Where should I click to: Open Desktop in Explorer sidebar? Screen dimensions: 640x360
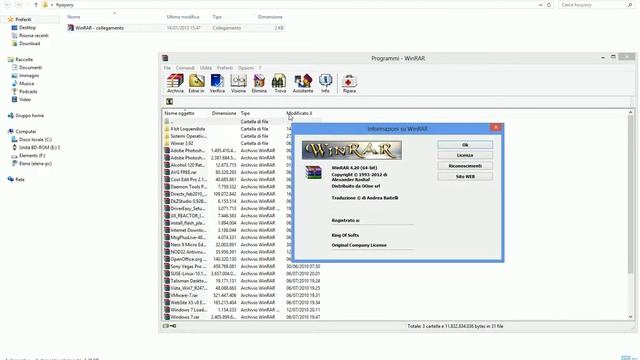coord(24,27)
